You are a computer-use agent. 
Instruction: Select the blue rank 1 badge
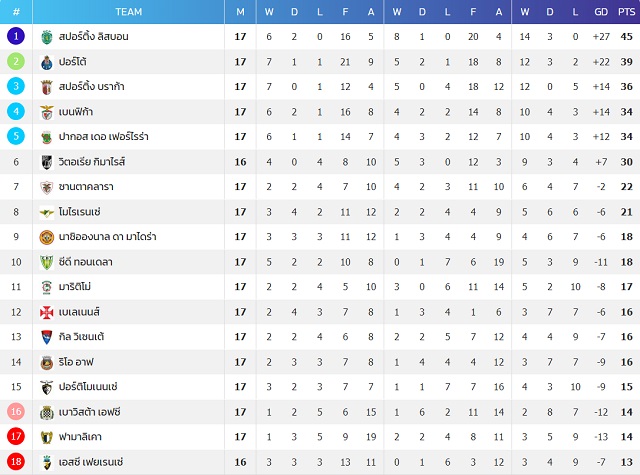pos(16,36)
